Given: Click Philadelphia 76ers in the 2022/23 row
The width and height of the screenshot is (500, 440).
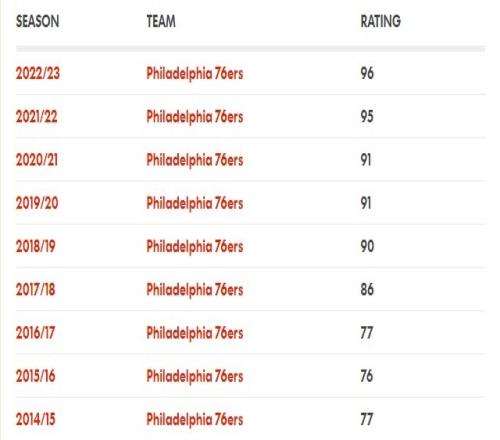Looking at the screenshot, I should [x=195, y=74].
